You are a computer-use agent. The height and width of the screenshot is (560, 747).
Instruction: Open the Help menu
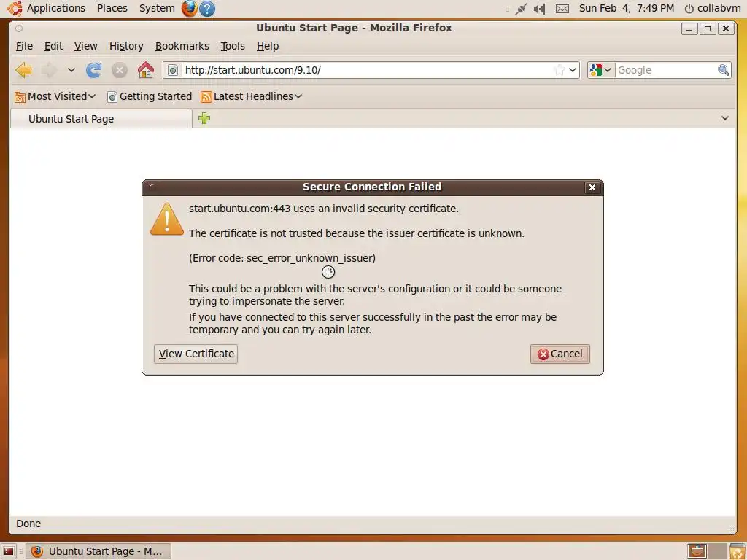(268, 46)
